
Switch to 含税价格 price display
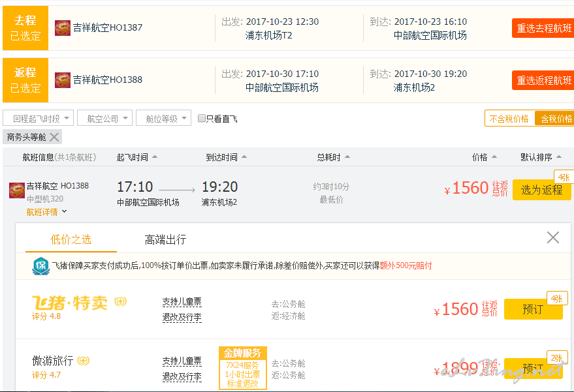[555, 119]
